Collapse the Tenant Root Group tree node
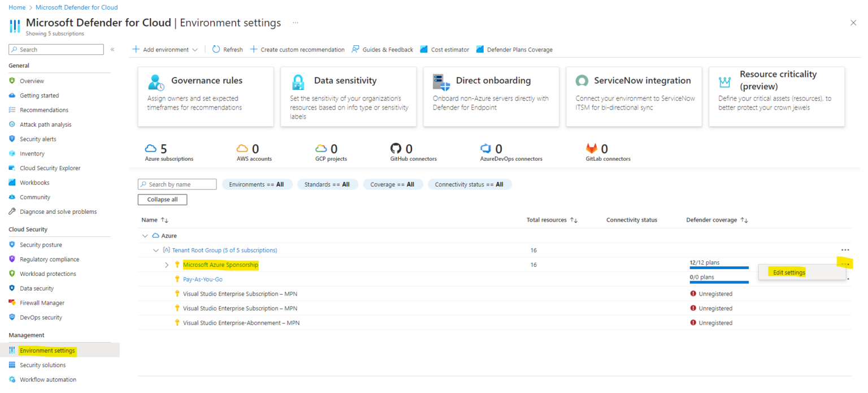The height and width of the screenshot is (393, 868). (x=156, y=250)
